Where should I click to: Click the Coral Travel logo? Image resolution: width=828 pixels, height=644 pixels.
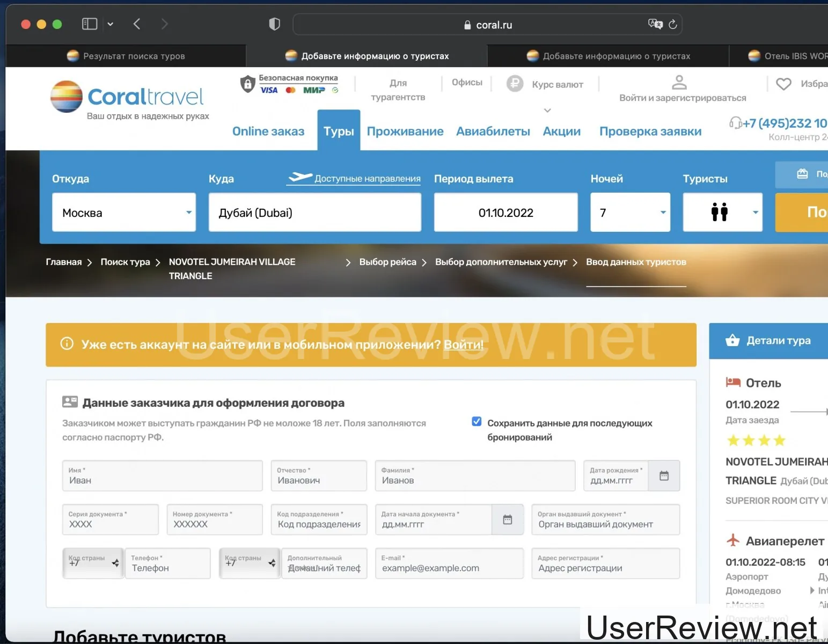127,98
